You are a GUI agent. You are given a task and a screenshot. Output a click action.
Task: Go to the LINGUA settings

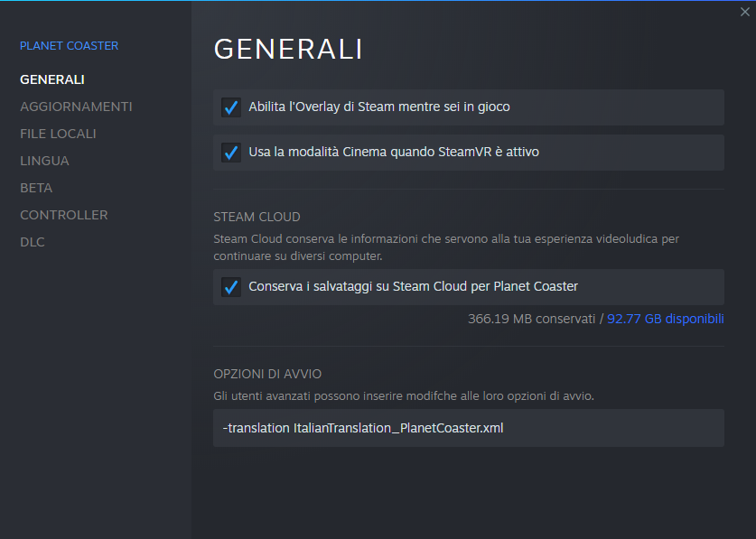(44, 161)
